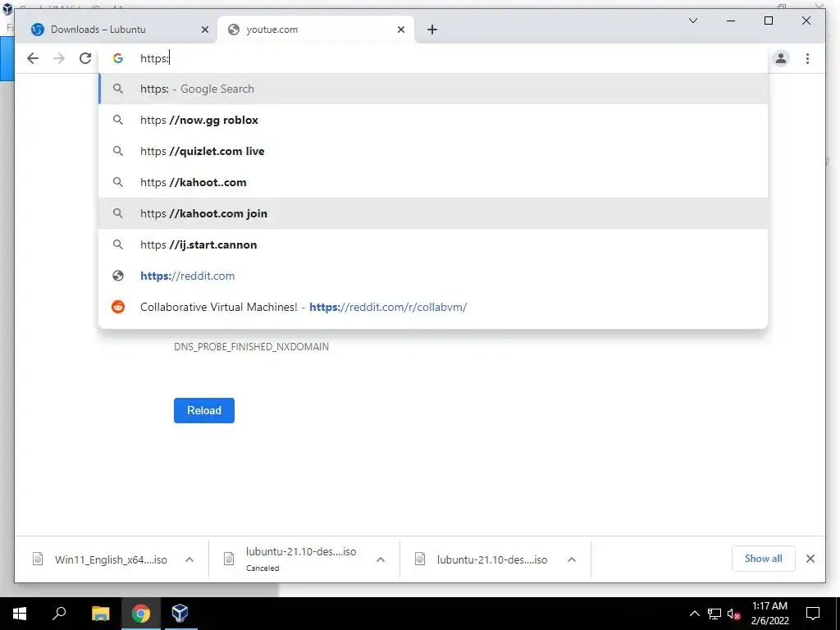Show hidden system tray icons
840x630 pixels.
click(x=694, y=614)
